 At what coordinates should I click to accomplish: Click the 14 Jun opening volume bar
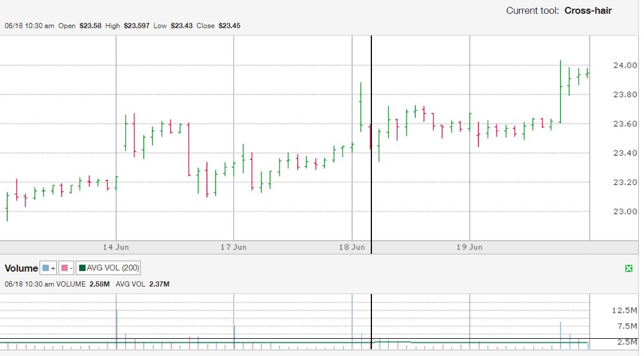117,330
